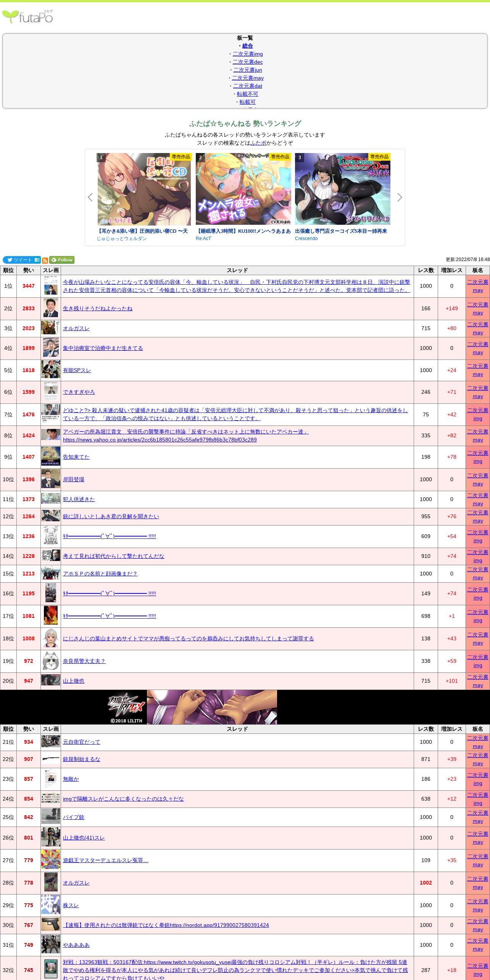Open rank 20 thread 山上徹也

[74, 681]
